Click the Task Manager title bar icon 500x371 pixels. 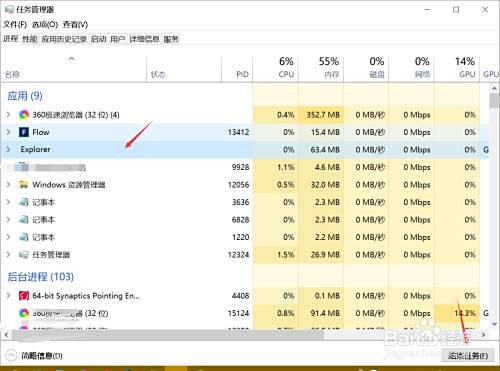pos(9,9)
